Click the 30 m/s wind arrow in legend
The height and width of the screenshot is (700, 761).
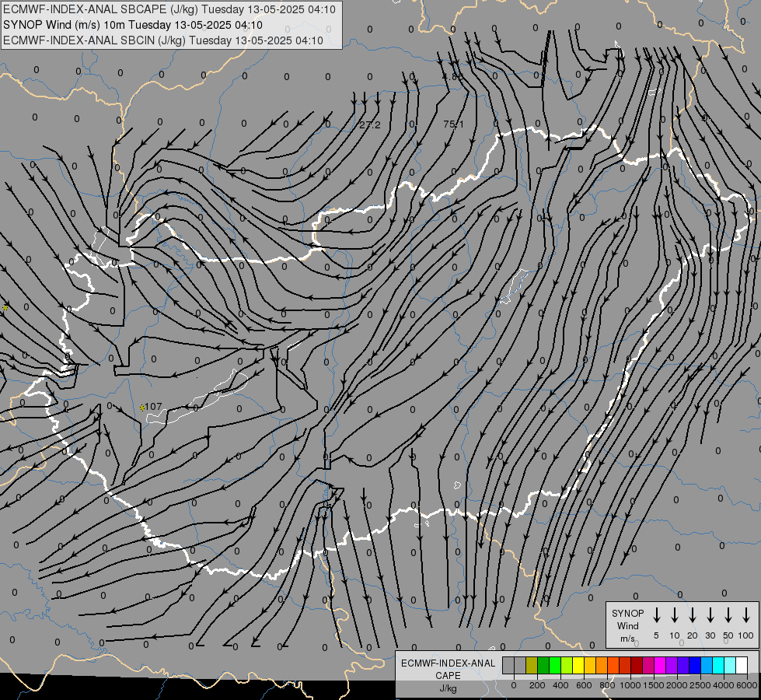[710, 615]
